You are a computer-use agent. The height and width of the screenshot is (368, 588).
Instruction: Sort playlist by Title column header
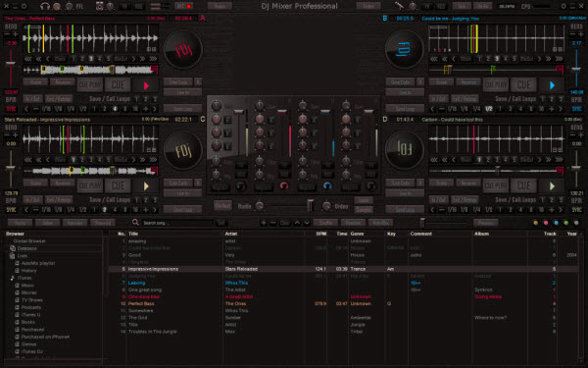point(133,234)
